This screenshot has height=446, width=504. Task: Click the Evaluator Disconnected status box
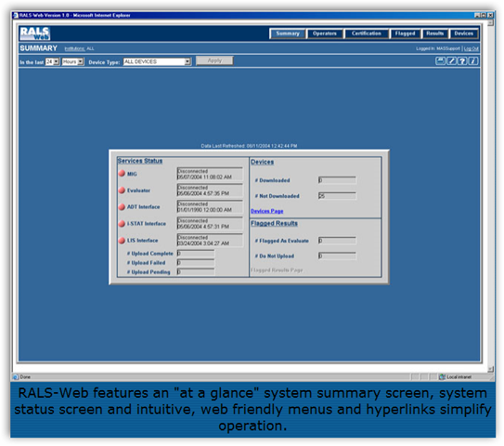[x=210, y=190]
